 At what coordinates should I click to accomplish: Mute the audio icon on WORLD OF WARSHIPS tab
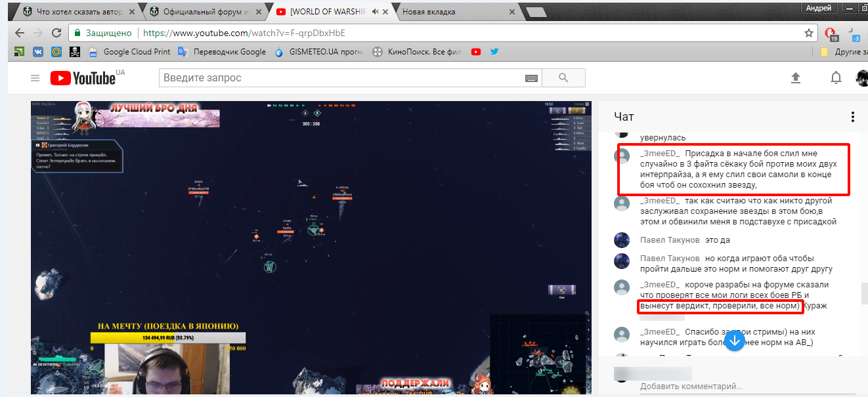(374, 12)
